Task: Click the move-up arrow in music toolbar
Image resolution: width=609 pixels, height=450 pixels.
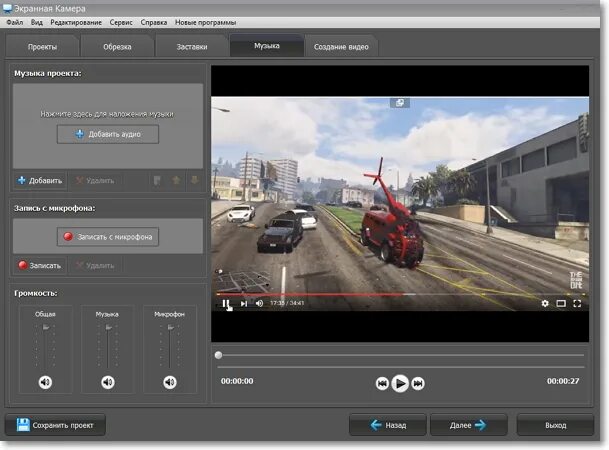Action: point(176,180)
